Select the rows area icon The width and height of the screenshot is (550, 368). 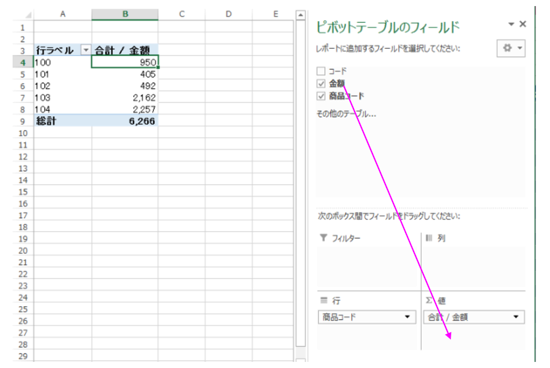tap(323, 300)
